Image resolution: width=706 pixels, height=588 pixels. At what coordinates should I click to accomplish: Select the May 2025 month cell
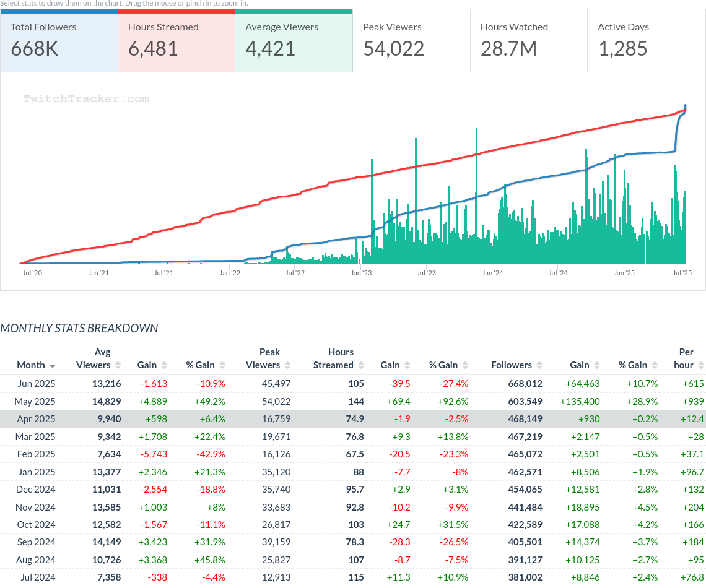[35, 401]
